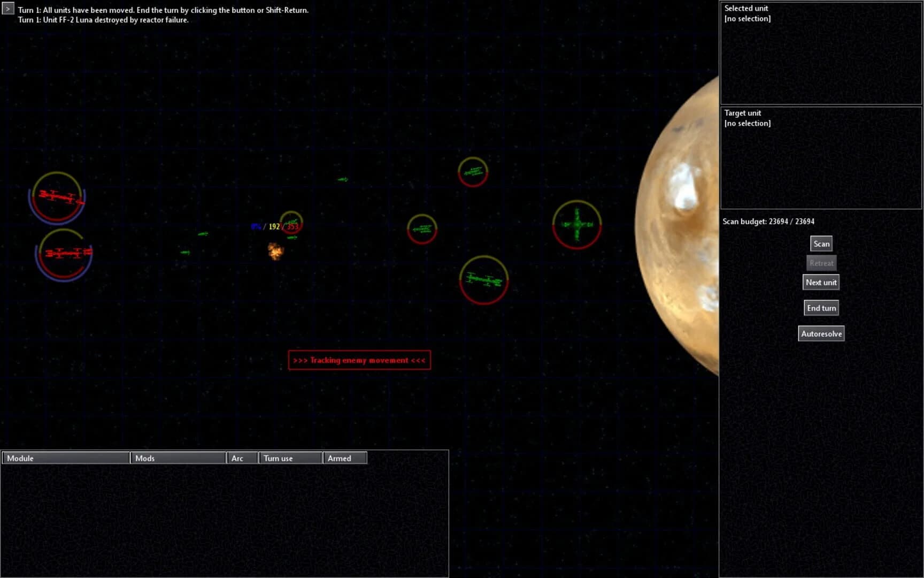Image resolution: width=924 pixels, height=578 pixels.
Task: Select the green carrier in the bottom-center circle
Action: (483, 279)
